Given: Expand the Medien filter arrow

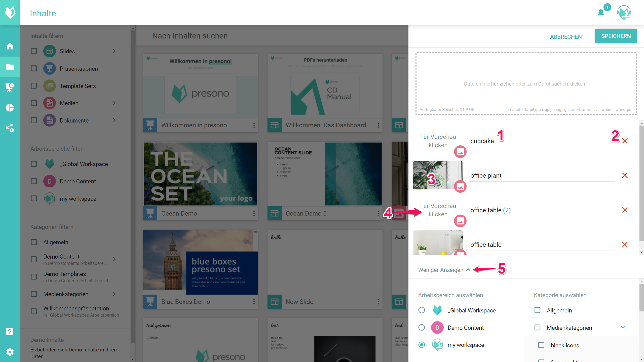Looking at the screenshot, I should 114,103.
